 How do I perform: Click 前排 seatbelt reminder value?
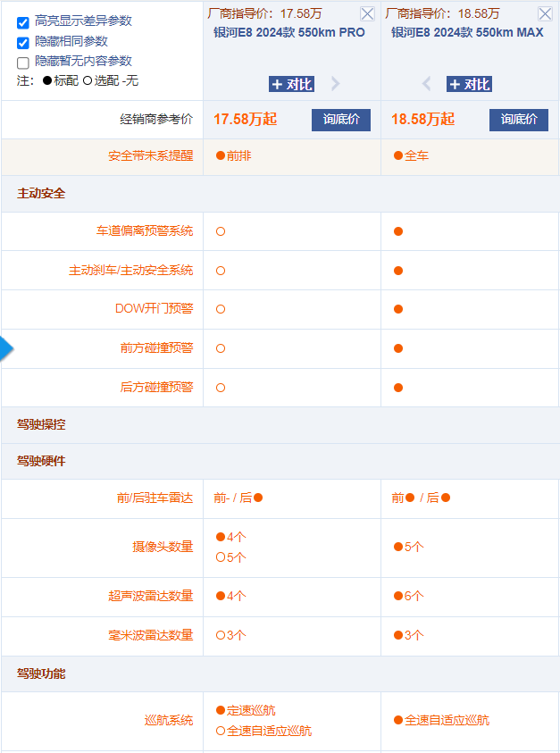[234, 156]
